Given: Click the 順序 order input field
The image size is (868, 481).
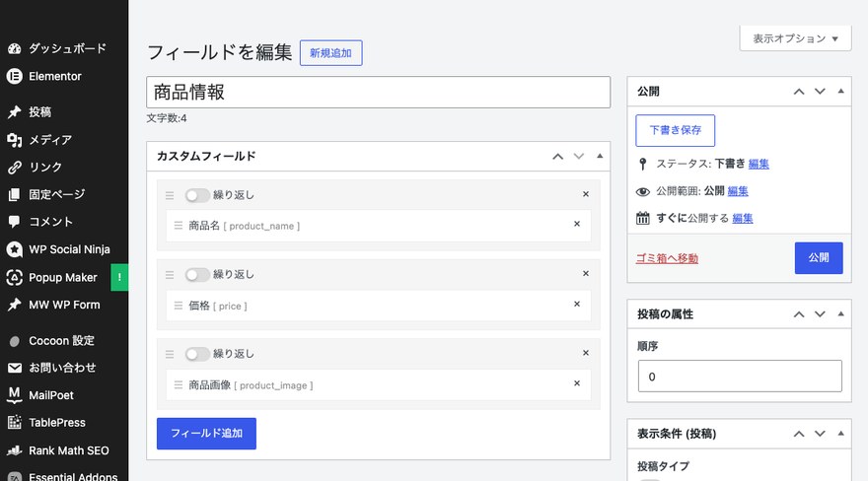Looking at the screenshot, I should [740, 376].
